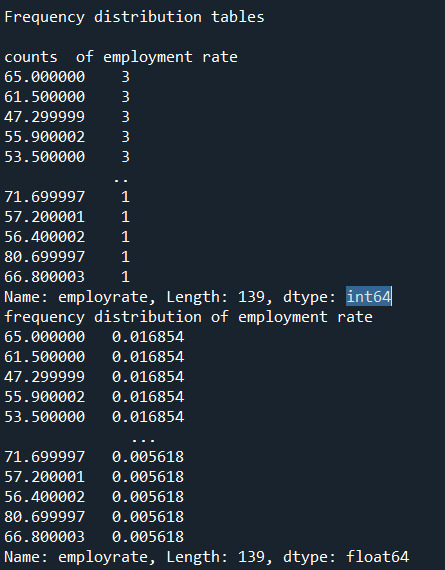Click 47.299999 in the row with 0.016854
The image size is (445, 570).
(44, 377)
